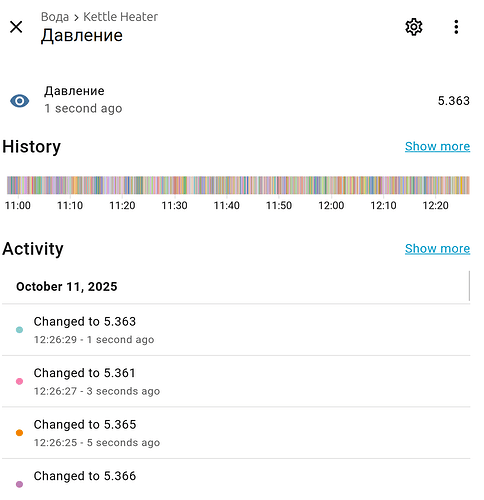The height and width of the screenshot is (500, 484).
Task: Click the teal dot beside 5.363 entry
Action: tap(19, 330)
